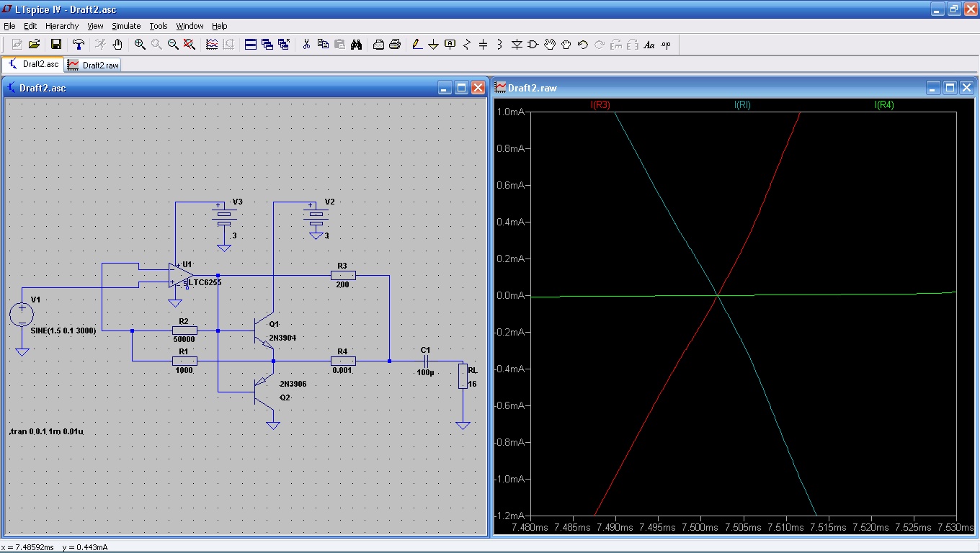Select the Place Ground tool
Image resolution: width=980 pixels, height=553 pixels.
(x=433, y=45)
